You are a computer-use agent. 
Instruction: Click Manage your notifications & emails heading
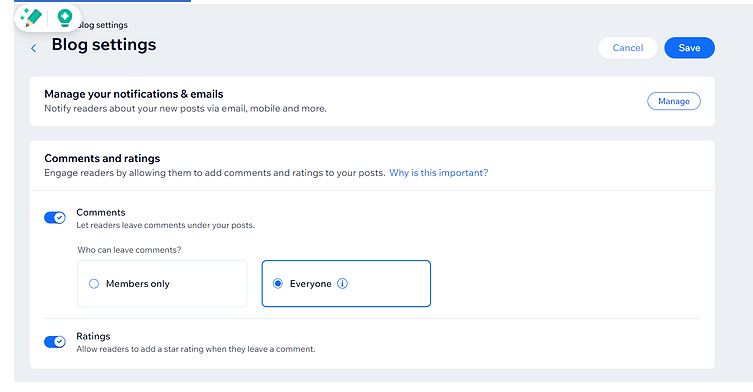coord(134,94)
